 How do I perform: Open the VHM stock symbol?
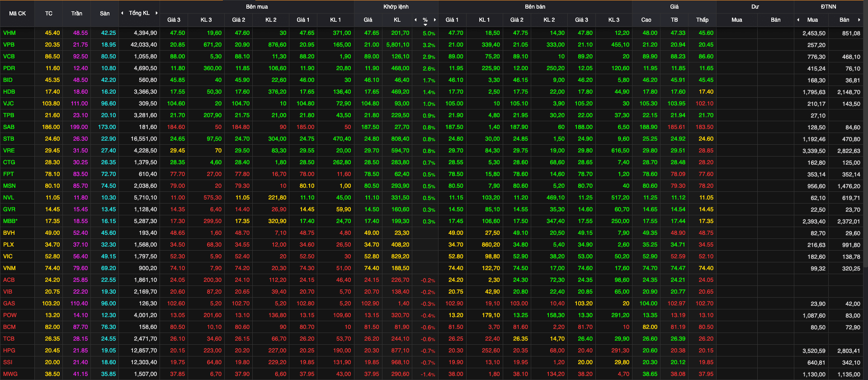pos(9,33)
